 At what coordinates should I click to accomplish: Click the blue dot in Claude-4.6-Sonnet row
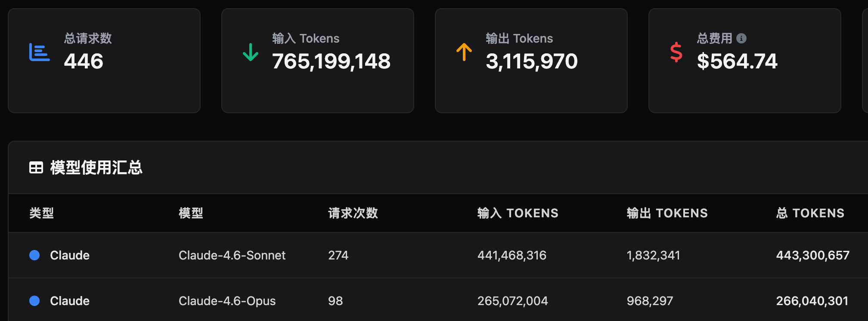[34, 255]
